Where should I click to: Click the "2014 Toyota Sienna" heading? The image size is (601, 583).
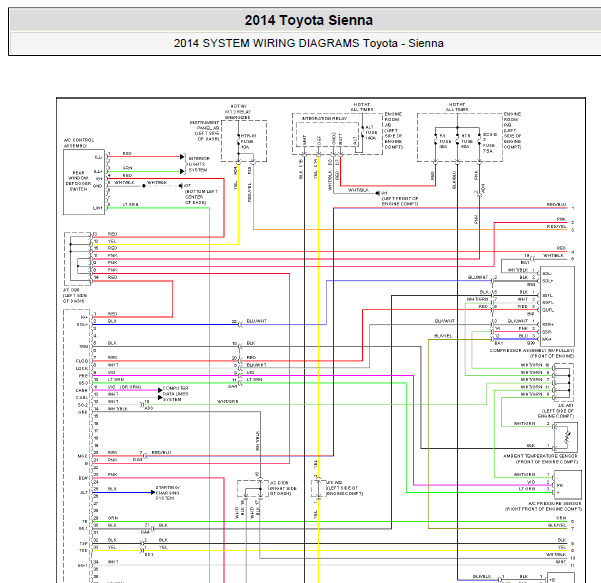click(x=309, y=20)
